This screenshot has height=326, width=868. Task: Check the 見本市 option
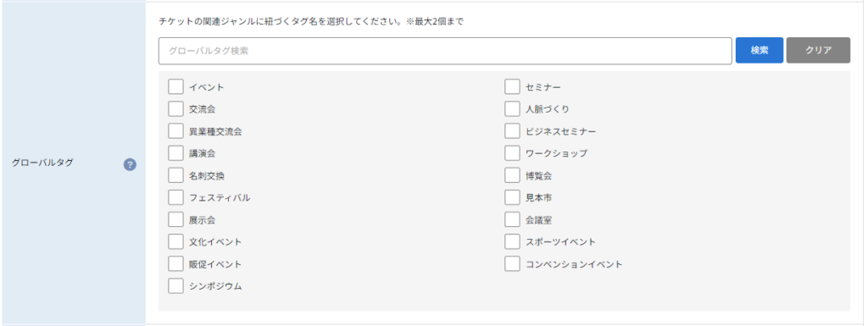512,197
